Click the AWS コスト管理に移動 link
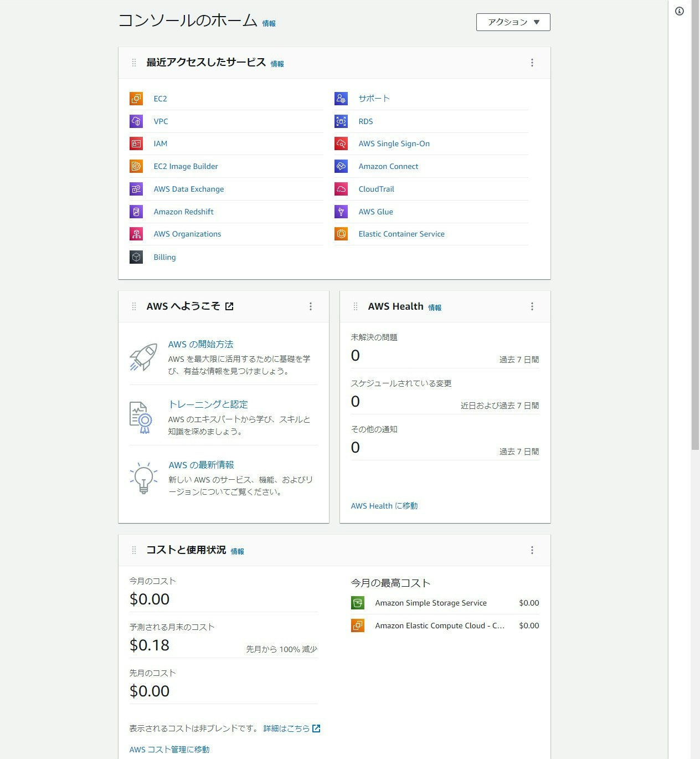This screenshot has width=700, height=759. point(169,750)
